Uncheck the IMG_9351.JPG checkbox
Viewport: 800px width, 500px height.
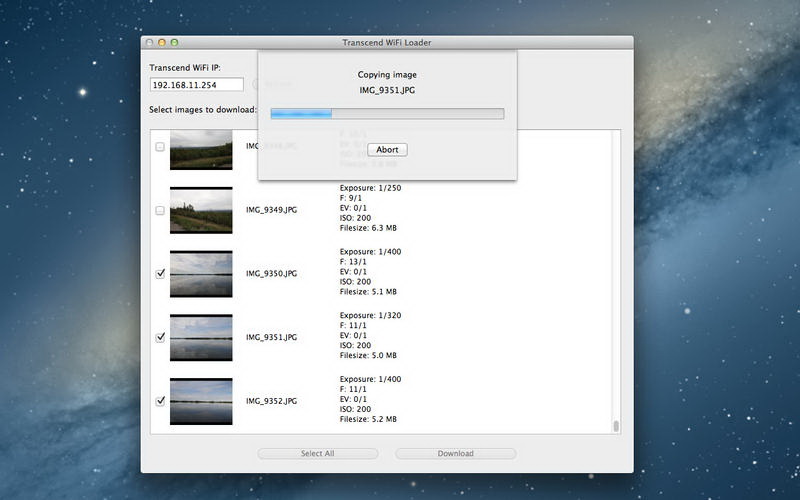pyautogui.click(x=160, y=338)
